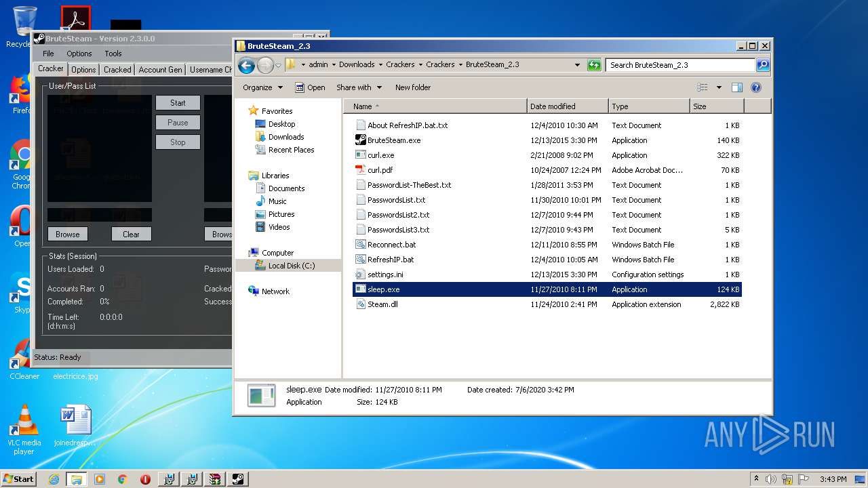This screenshot has height=488, width=868.
Task: Select the Reconnect.bat file icon
Action: (361, 245)
